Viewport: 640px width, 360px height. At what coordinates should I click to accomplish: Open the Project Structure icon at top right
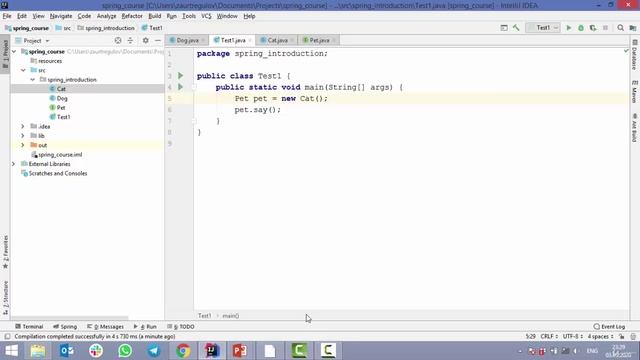click(x=633, y=28)
